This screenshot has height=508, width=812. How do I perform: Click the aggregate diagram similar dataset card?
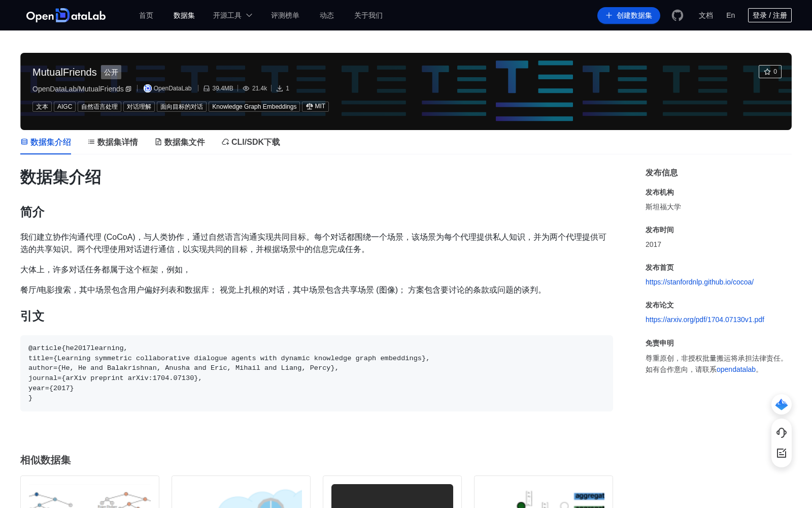(544, 492)
